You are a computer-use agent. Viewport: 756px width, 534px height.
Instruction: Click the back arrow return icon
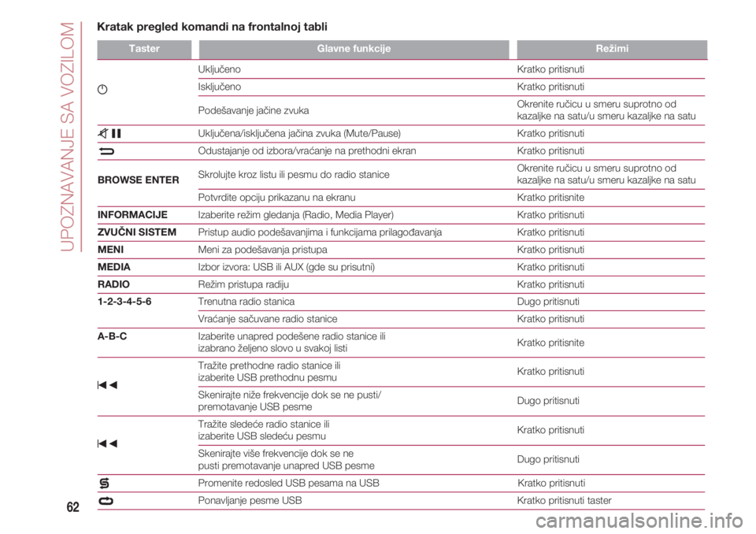(106, 151)
